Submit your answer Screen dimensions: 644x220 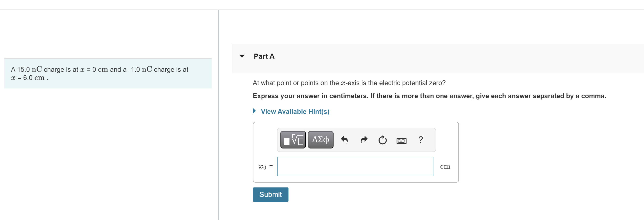pos(270,194)
